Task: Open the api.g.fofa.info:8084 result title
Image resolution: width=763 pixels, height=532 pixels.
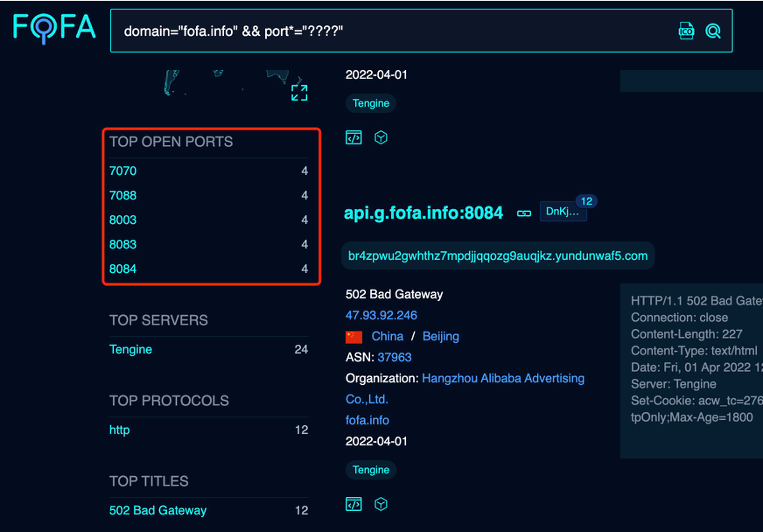Action: pos(423,213)
